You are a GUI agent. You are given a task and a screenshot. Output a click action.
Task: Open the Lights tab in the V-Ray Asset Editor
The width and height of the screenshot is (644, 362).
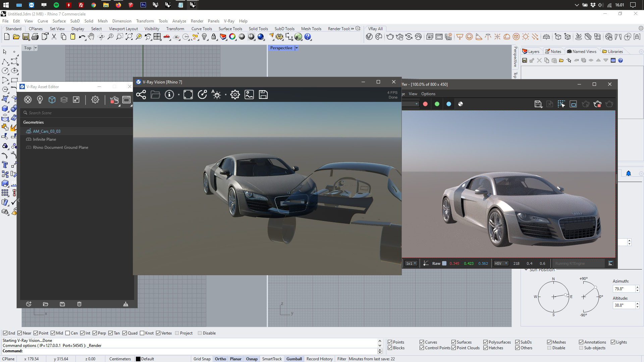(x=40, y=100)
